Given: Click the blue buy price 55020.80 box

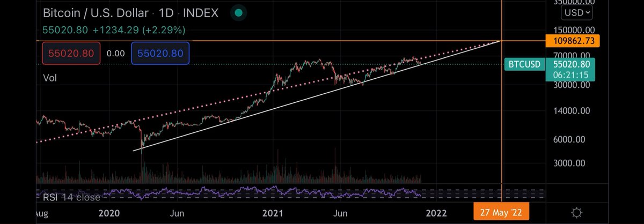Looking at the screenshot, I should [x=162, y=54].
